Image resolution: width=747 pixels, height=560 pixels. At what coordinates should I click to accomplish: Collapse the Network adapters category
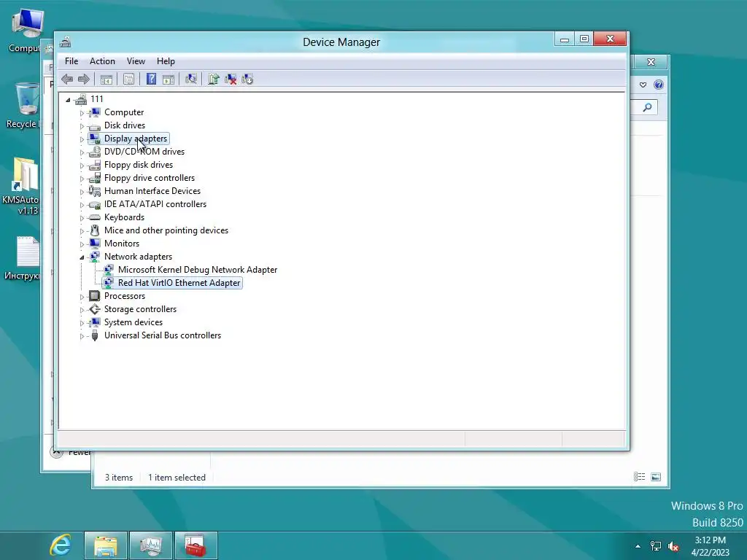(x=82, y=257)
